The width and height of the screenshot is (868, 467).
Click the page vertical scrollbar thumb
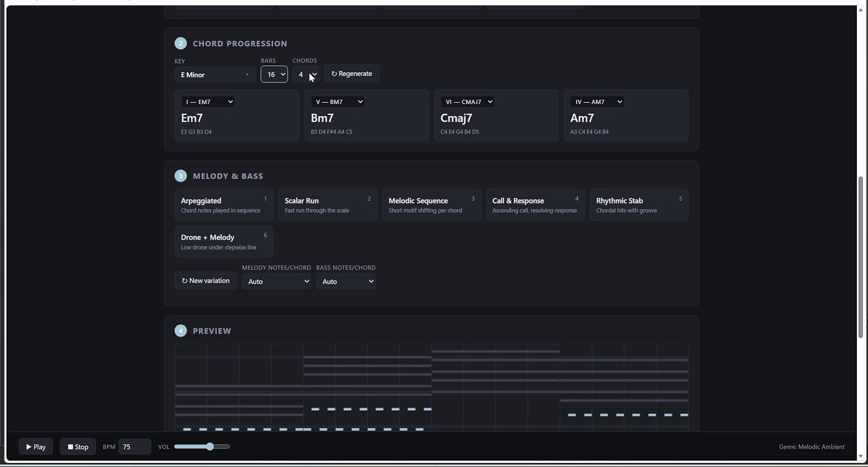[x=860, y=257]
